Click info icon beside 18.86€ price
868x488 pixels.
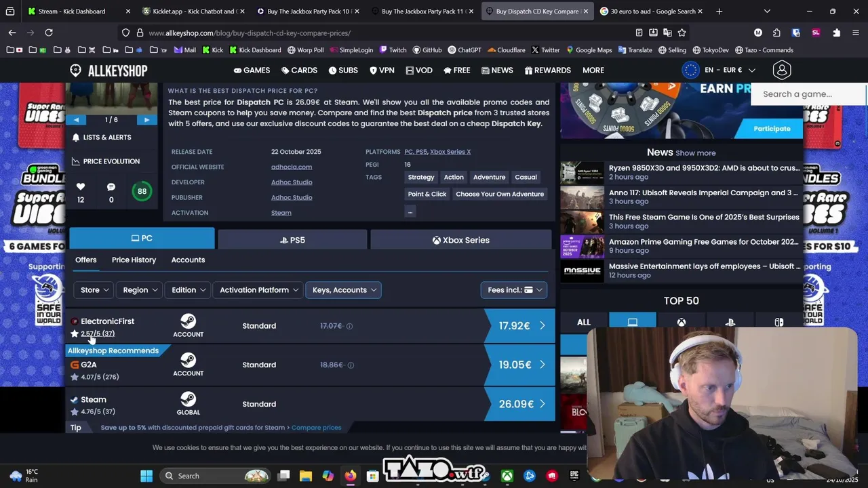pyautogui.click(x=351, y=365)
